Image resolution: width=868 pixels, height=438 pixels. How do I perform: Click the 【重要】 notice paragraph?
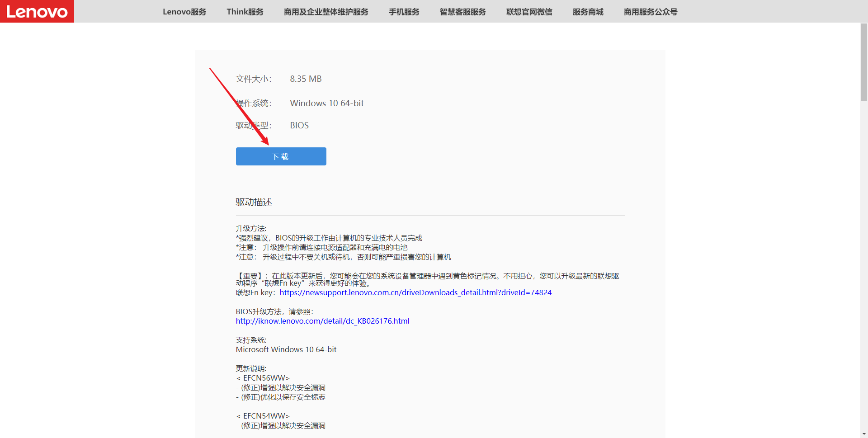[427, 279]
